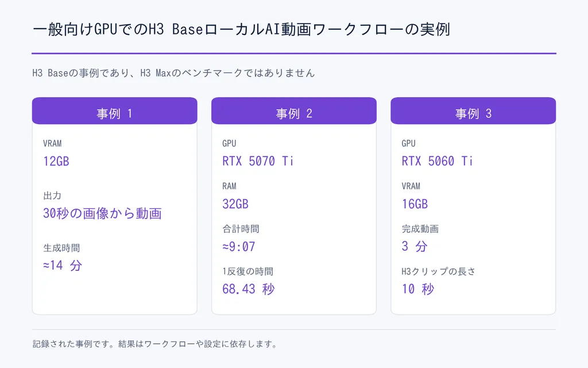Click the 完成動画 label

[x=420, y=229]
